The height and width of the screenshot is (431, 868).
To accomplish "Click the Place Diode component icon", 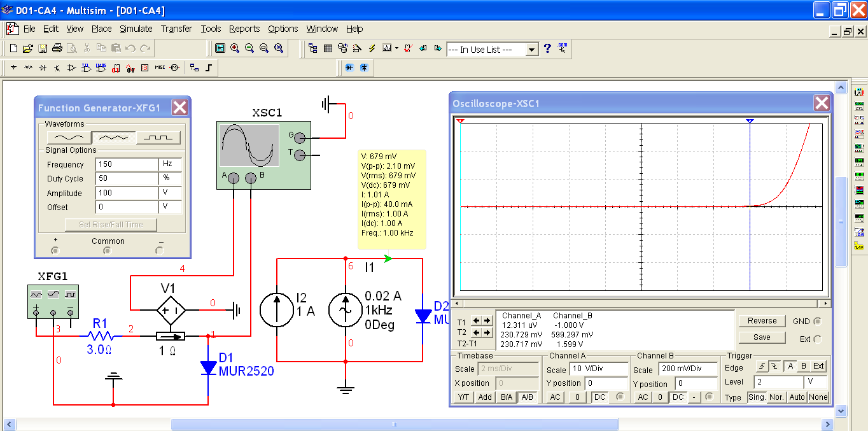I will [43, 67].
